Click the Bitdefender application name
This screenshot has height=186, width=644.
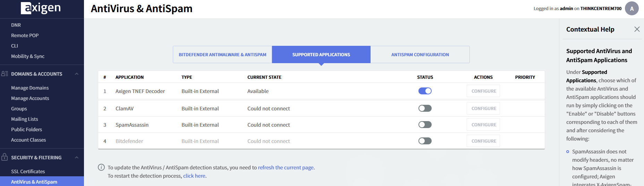pos(129,141)
